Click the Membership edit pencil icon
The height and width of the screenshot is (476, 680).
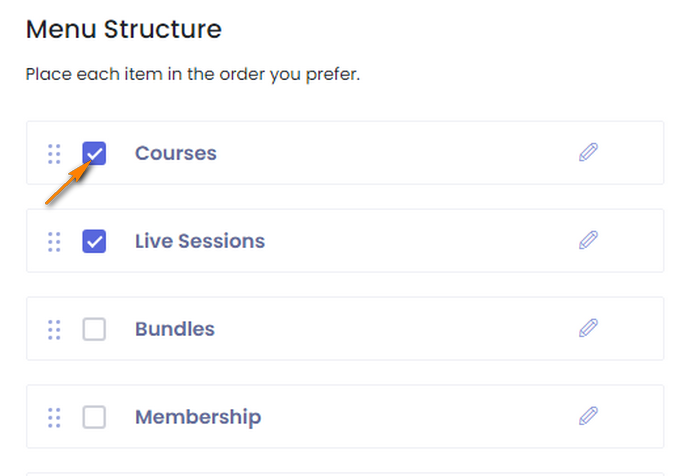pos(588,416)
